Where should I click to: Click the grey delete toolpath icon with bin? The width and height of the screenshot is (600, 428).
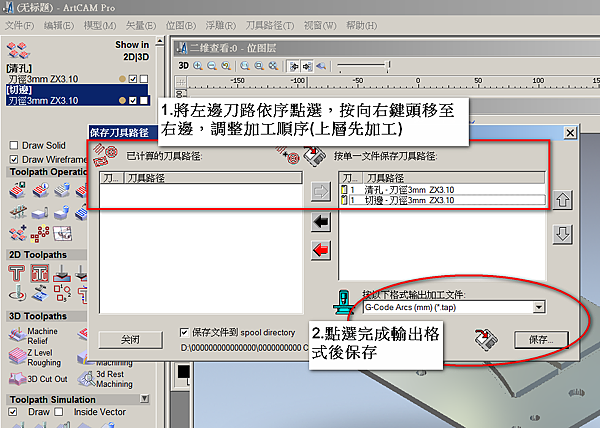tap(62, 190)
